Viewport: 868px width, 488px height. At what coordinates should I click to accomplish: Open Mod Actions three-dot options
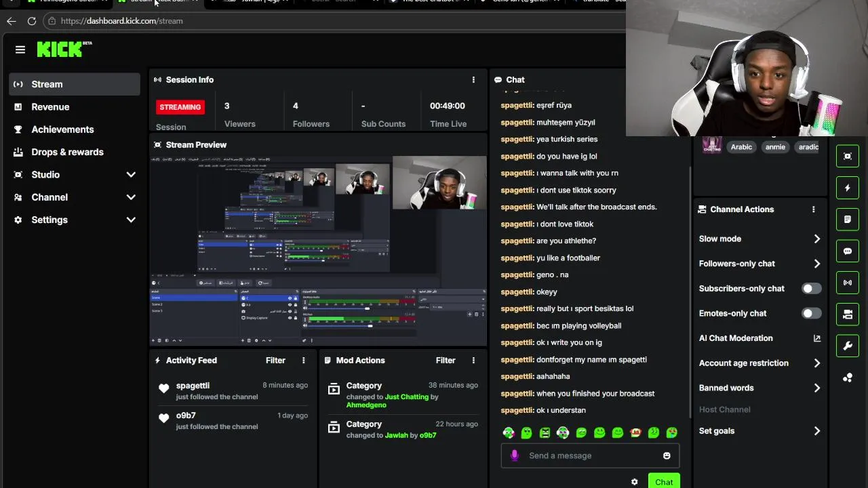tap(473, 361)
